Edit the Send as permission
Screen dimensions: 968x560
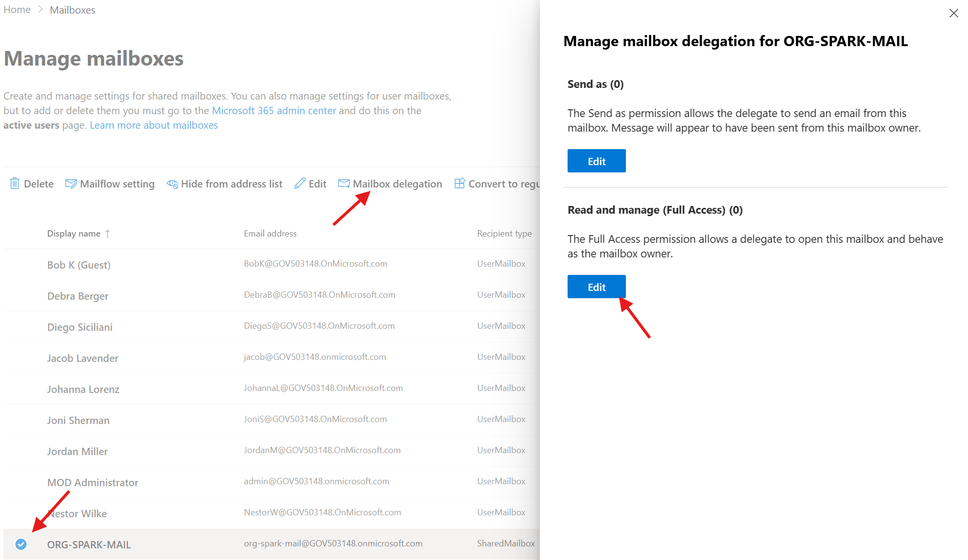point(596,161)
